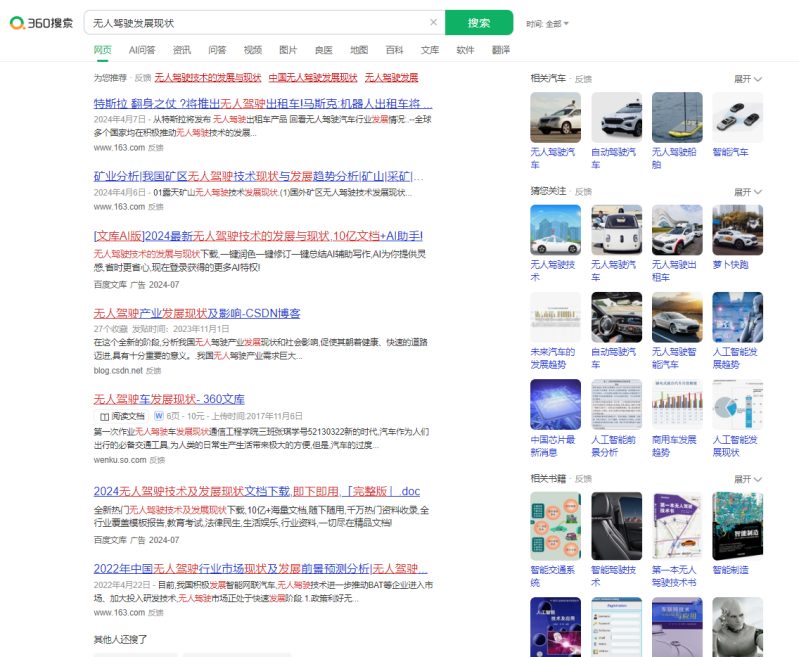Screen dimensions: 799x657
Task: Click the 360搜索 logo
Action: [41, 23]
